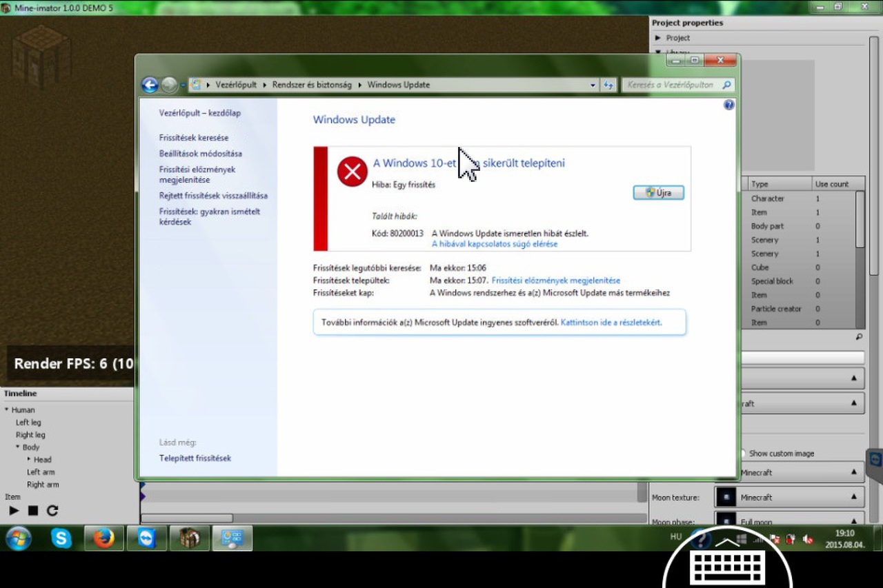Switch to Firefox on the taskbar
Image resolution: width=883 pixels, height=588 pixels.
click(x=104, y=538)
